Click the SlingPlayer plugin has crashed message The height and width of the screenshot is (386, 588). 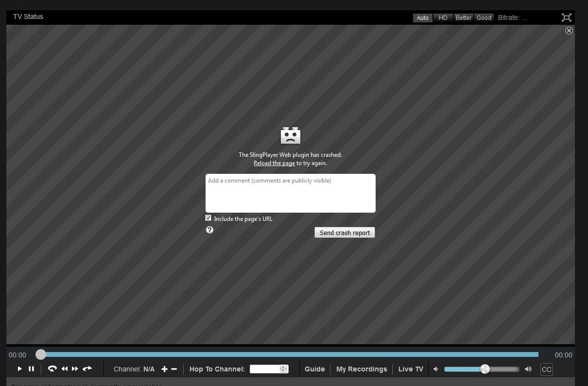coord(290,155)
